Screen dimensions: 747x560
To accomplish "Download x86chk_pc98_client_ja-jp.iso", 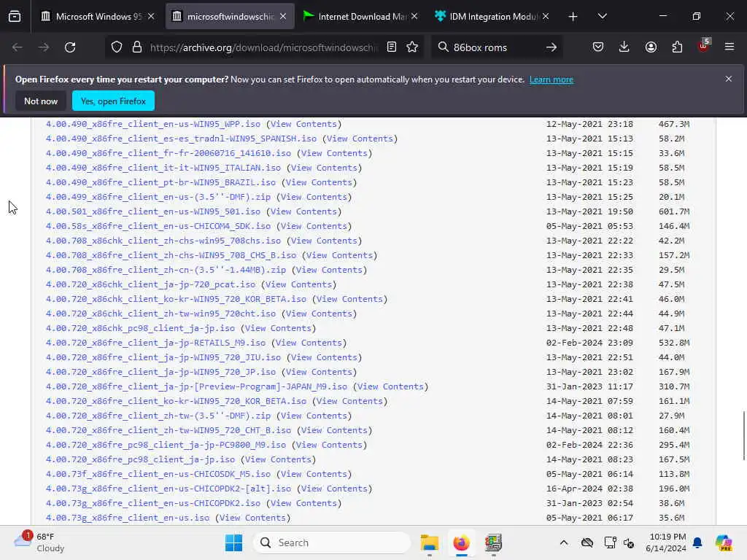I will click(140, 329).
